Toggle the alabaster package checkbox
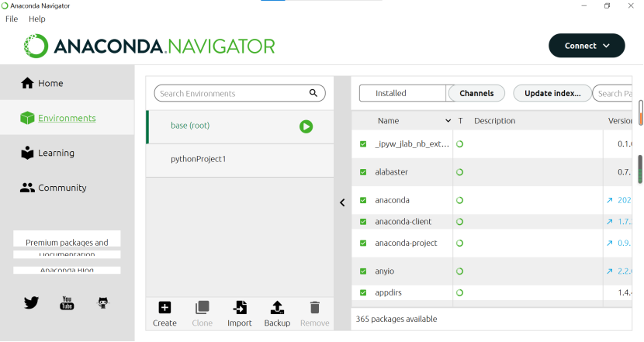The width and height of the screenshot is (644, 342). click(x=363, y=172)
